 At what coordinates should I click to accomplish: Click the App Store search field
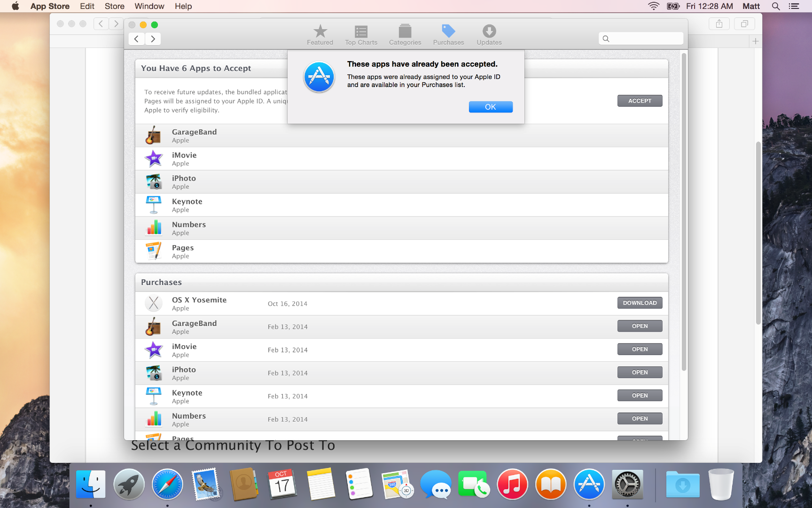[x=641, y=39]
